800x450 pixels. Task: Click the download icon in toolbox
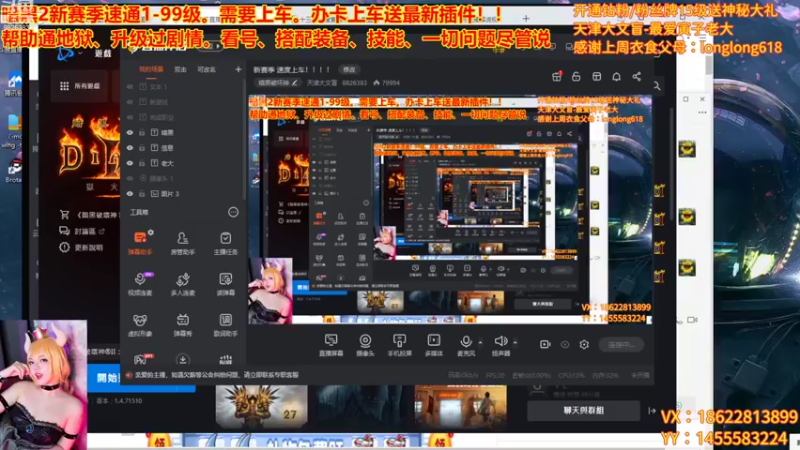183,360
